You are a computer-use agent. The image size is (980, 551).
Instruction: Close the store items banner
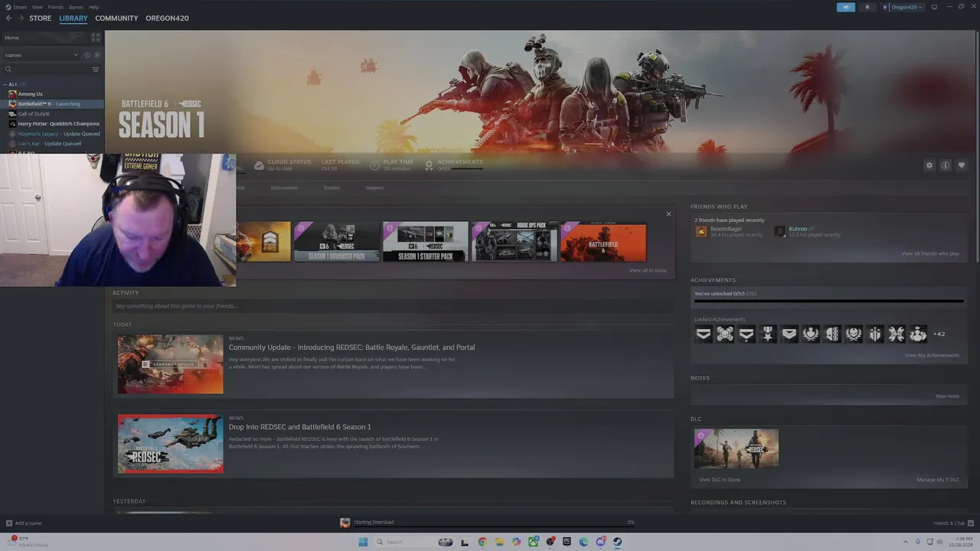pyautogui.click(x=668, y=214)
